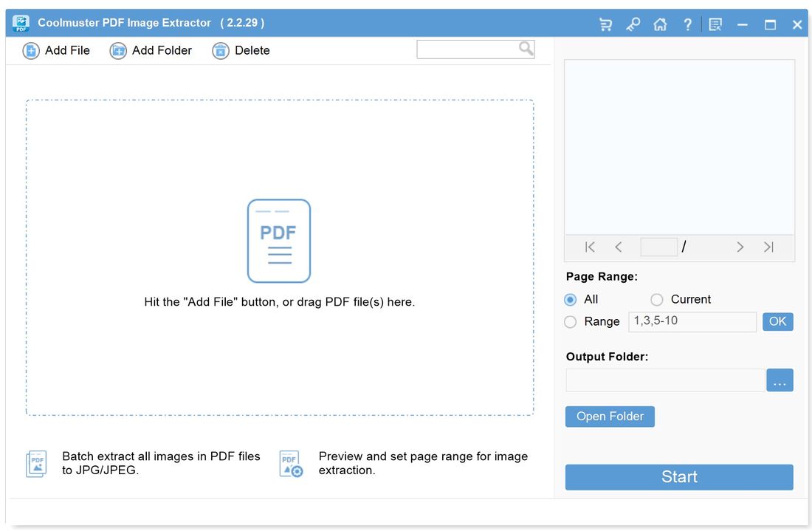Jump to first page with leftmost navigation arrow
The height and width of the screenshot is (531, 812).
589,247
